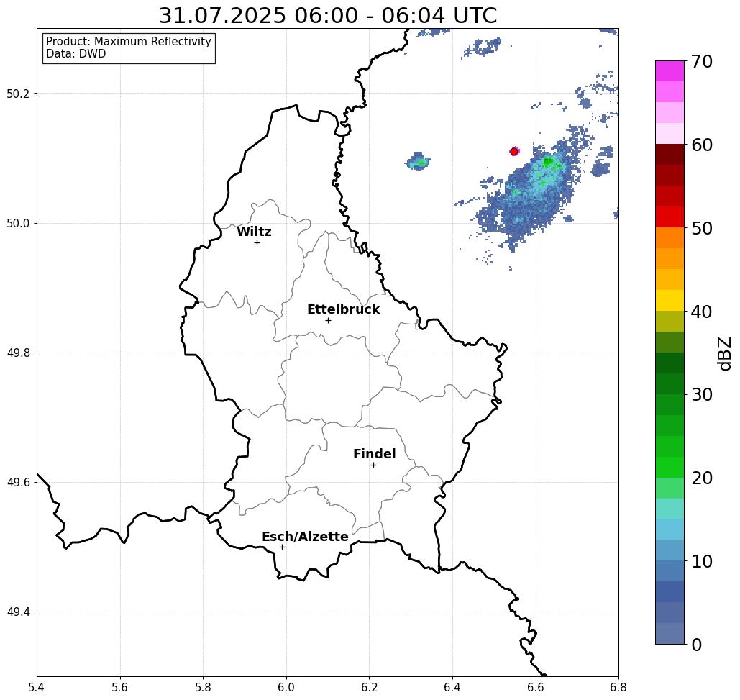Click the cross marker below Esch/Alzette

pos(282,547)
